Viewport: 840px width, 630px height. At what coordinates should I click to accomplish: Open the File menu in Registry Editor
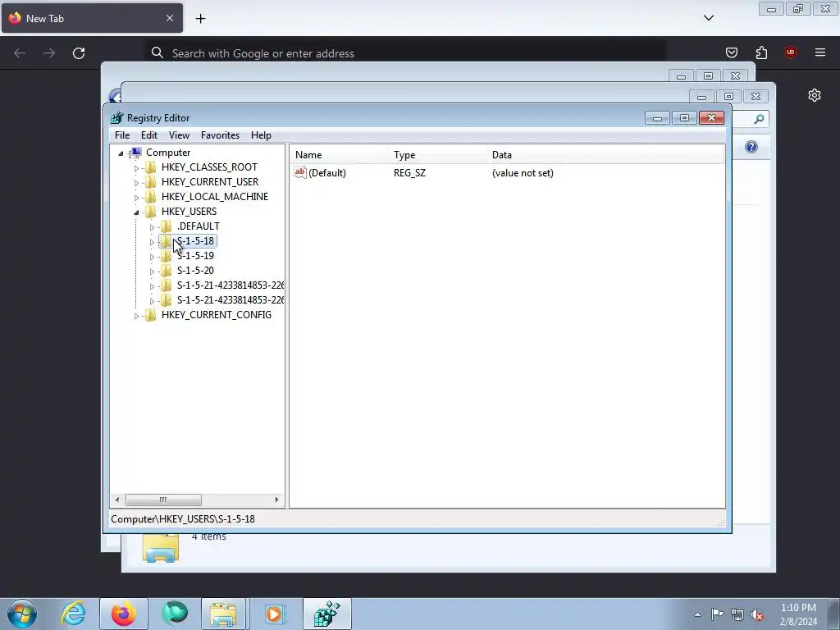click(122, 135)
